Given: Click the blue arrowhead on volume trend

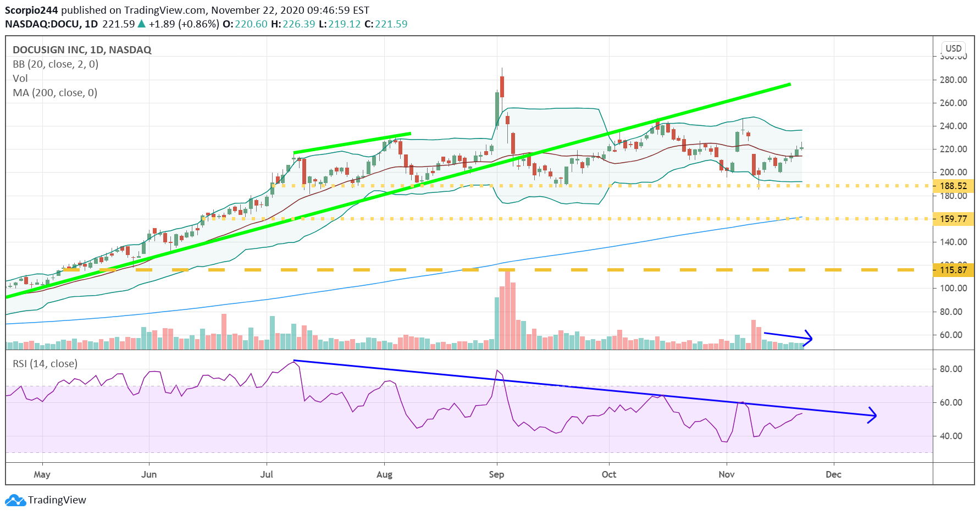Looking at the screenshot, I should coord(808,338).
